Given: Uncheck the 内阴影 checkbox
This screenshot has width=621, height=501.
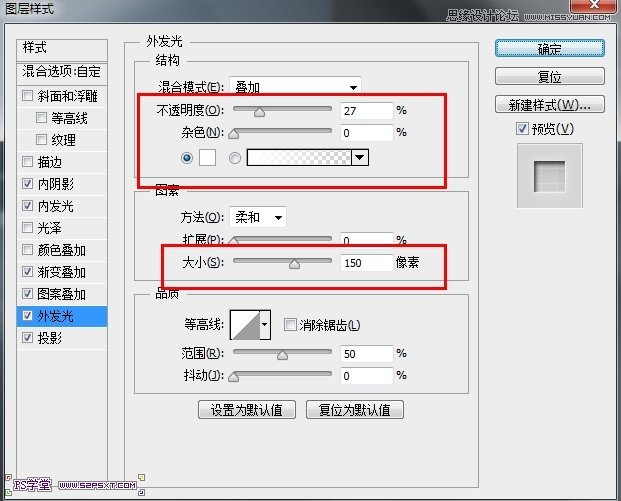Looking at the screenshot, I should coord(27,183).
